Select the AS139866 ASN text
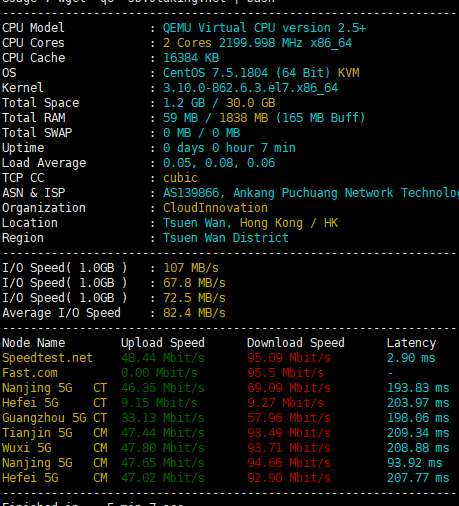 [191, 193]
